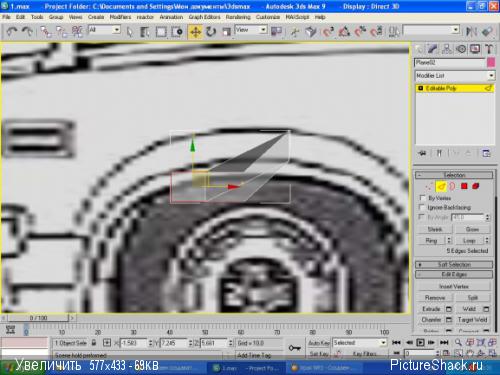Toggle Set Key mode button
The height and width of the screenshot is (375, 500).
319,354
